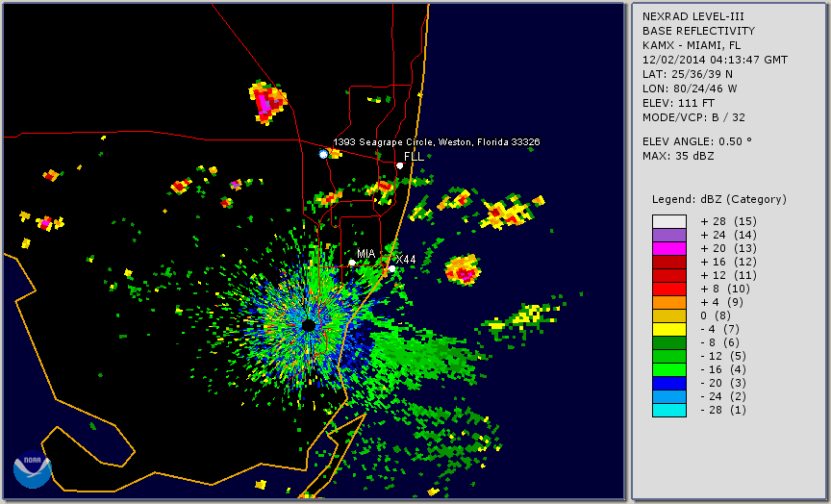
Task: Click the +20 (13) magenta legend swatch
Action: pos(669,248)
